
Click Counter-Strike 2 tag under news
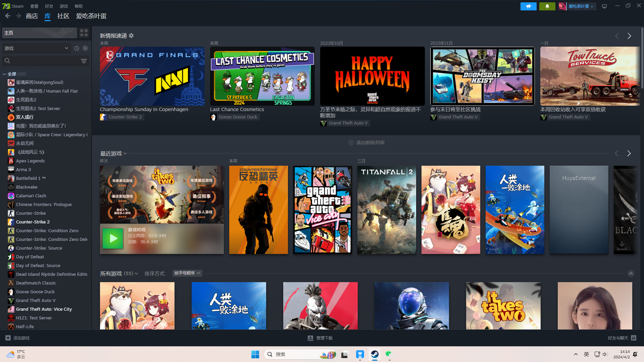122,117
